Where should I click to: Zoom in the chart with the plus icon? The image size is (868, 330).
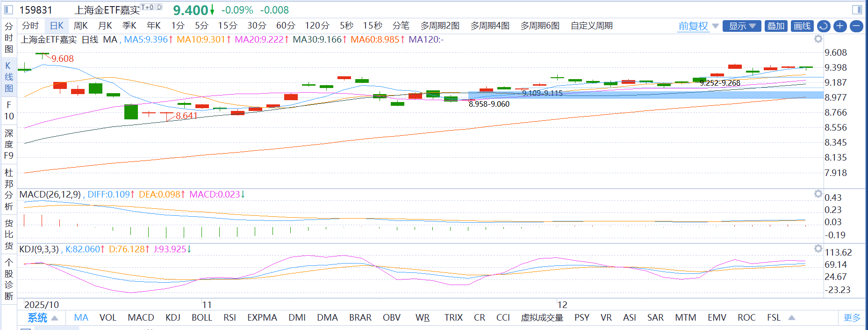coord(840,26)
